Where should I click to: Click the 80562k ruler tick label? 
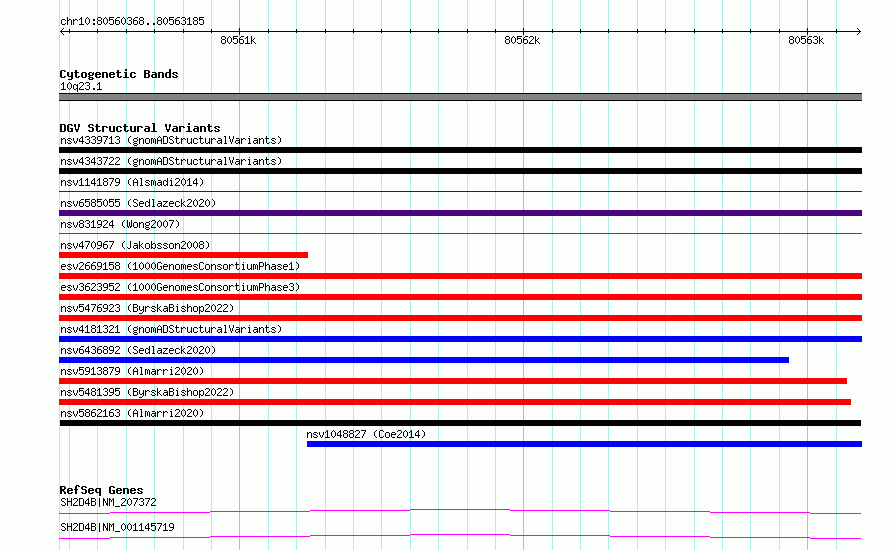(522, 40)
